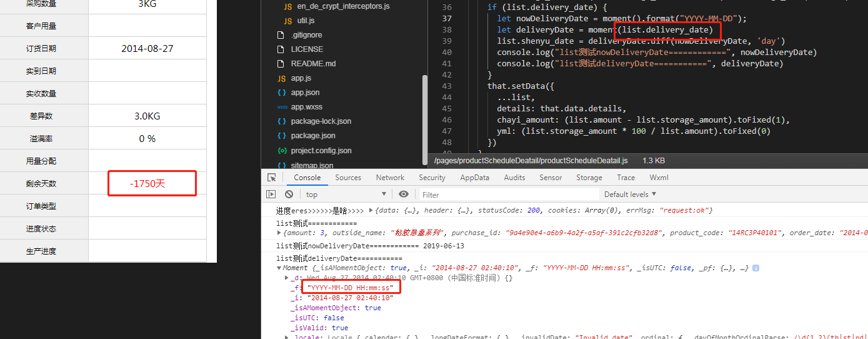The width and height of the screenshot is (868, 339).
Task: Click the 剩余天数 label cell
Action: tap(41, 184)
